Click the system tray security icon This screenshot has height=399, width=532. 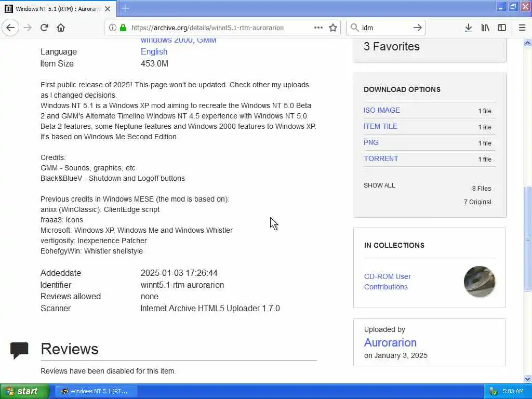point(494,392)
